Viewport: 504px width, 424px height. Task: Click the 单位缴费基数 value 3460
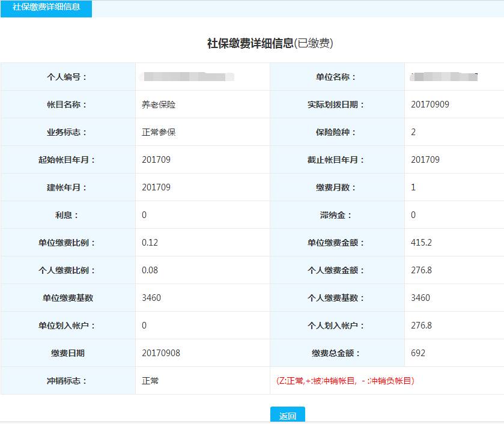[151, 298]
